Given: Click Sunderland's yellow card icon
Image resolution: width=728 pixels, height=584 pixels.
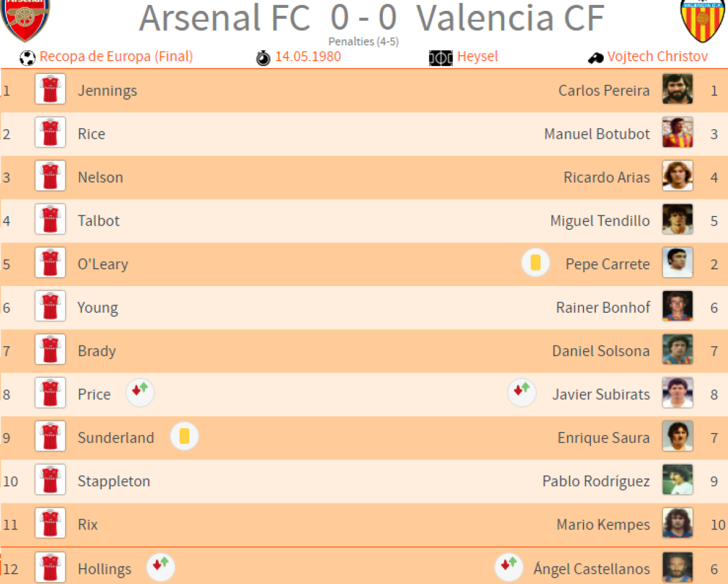Looking at the screenshot, I should (x=184, y=437).
